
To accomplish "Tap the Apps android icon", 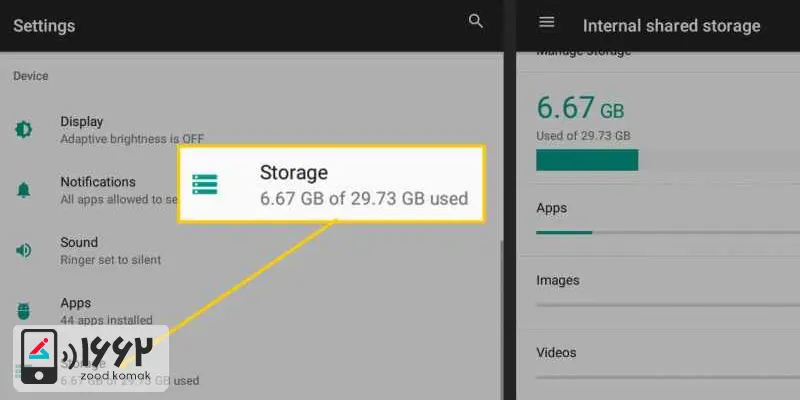I will 23,310.
